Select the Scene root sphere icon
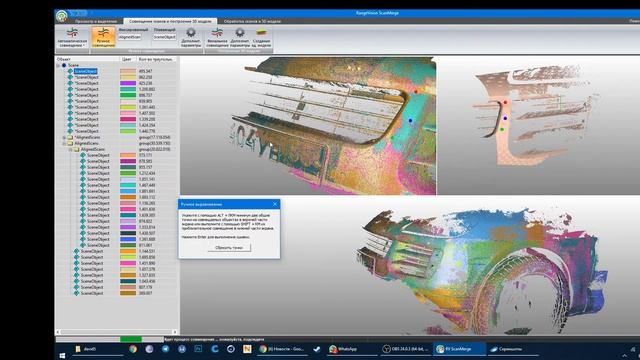The image size is (640, 360). pyautogui.click(x=64, y=65)
